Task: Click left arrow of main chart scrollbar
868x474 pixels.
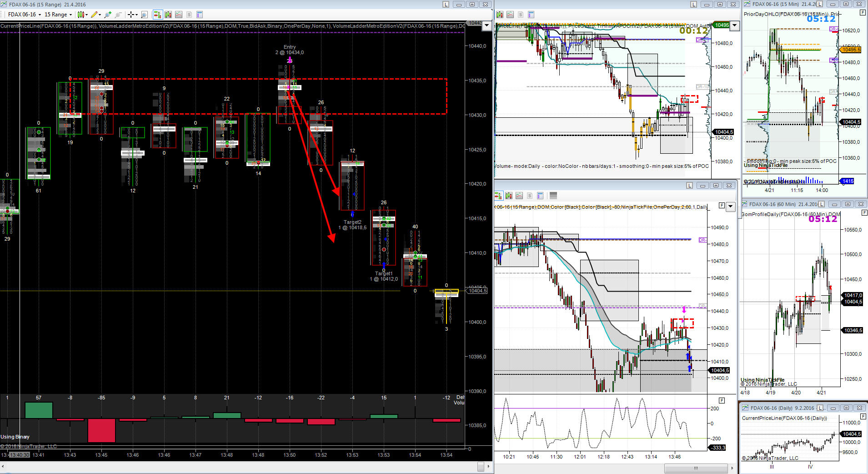Action: (3, 467)
